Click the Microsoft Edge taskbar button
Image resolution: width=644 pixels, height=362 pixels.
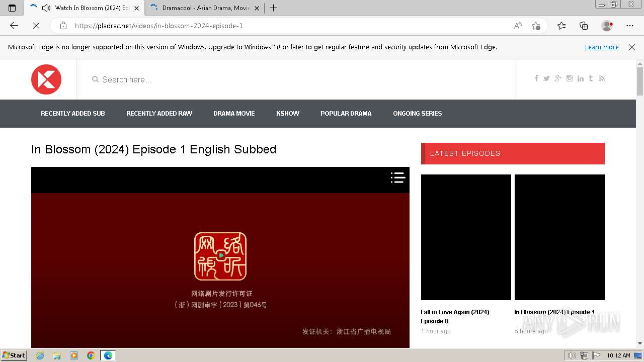click(108, 355)
